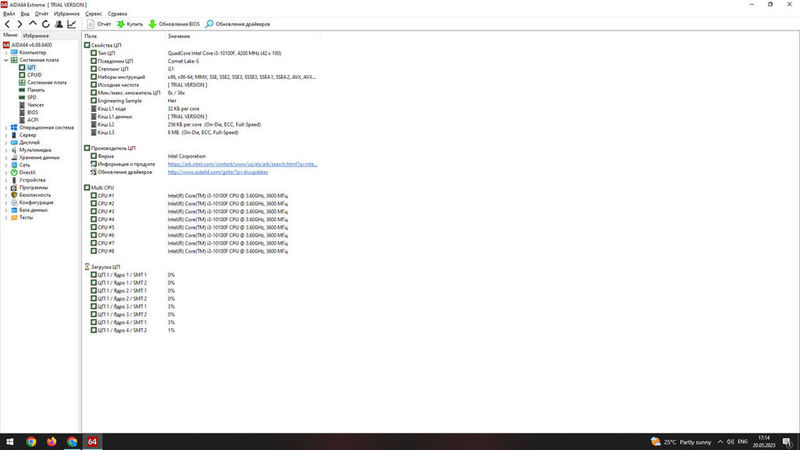This screenshot has height=450, width=800.
Task: Open the ark.intel.com product information link
Action: (x=242, y=164)
